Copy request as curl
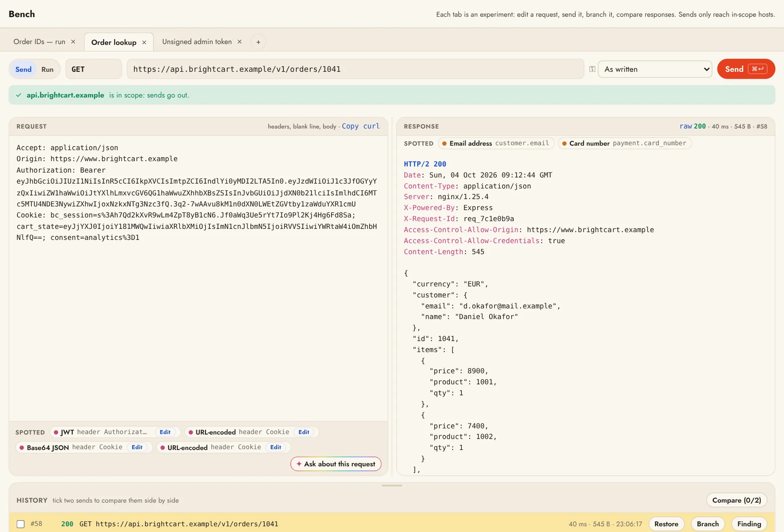 tap(361, 126)
